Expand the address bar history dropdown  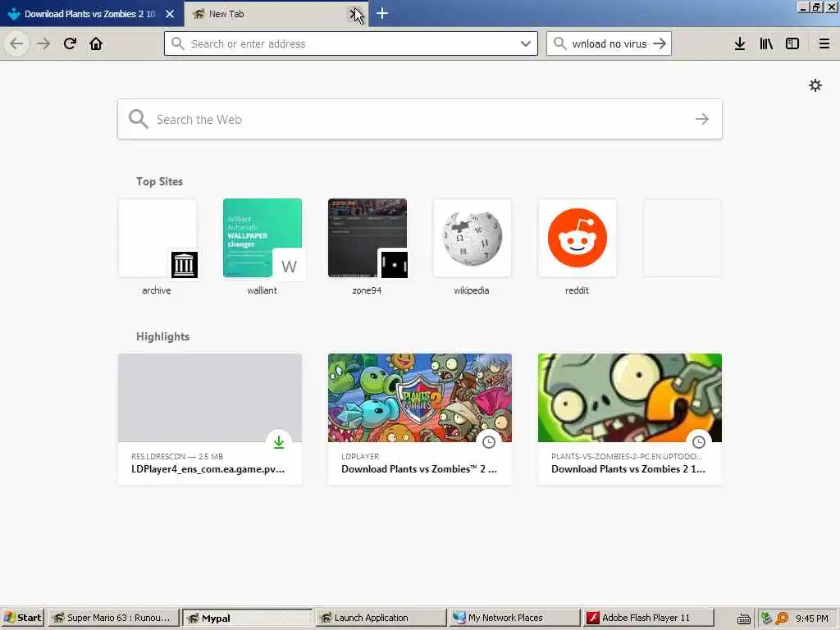point(526,43)
